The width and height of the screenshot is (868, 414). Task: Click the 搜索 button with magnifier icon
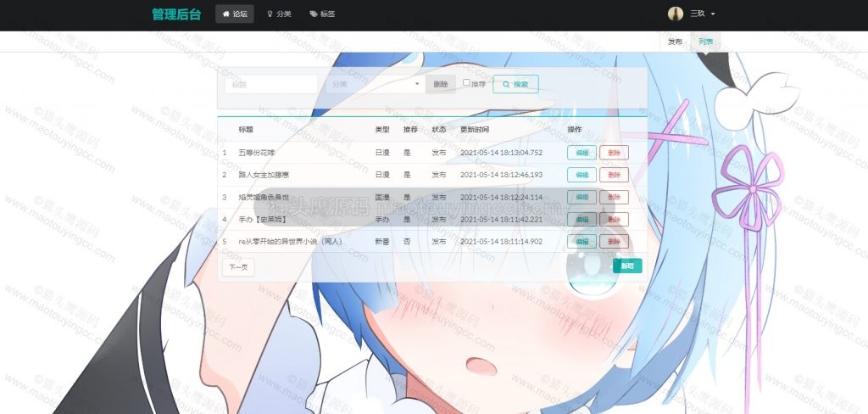515,84
